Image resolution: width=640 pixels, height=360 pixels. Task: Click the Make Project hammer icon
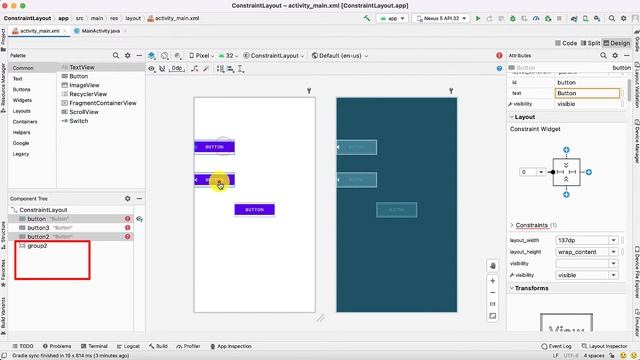pyautogui.click(x=367, y=18)
